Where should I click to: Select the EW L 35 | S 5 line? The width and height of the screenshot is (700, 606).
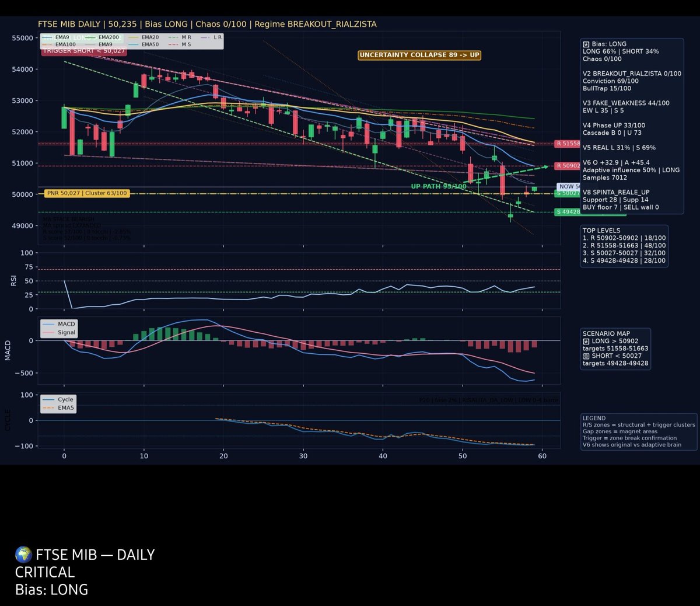coord(603,110)
